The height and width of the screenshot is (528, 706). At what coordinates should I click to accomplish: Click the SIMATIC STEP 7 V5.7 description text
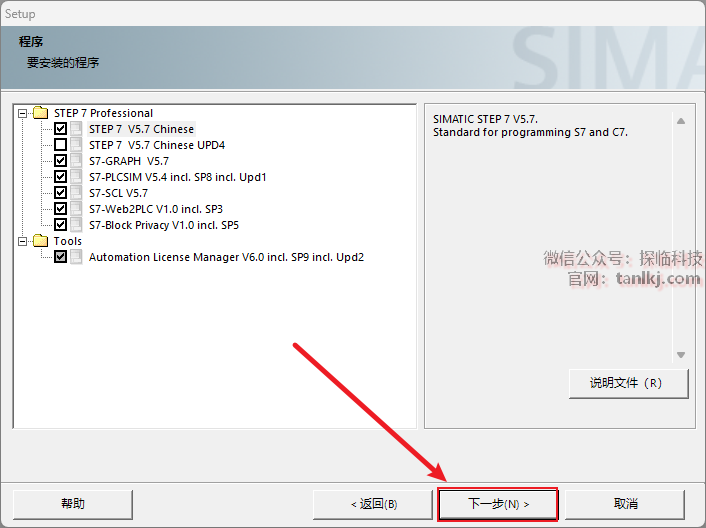click(x=530, y=126)
